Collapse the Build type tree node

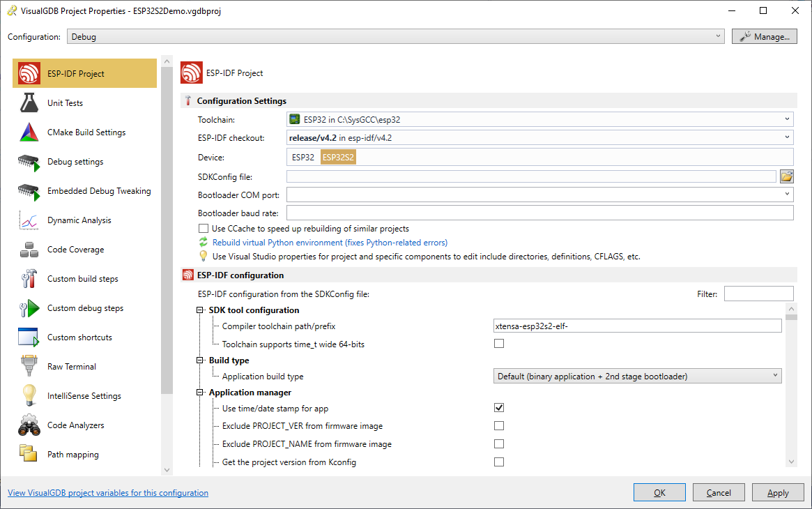coord(200,360)
